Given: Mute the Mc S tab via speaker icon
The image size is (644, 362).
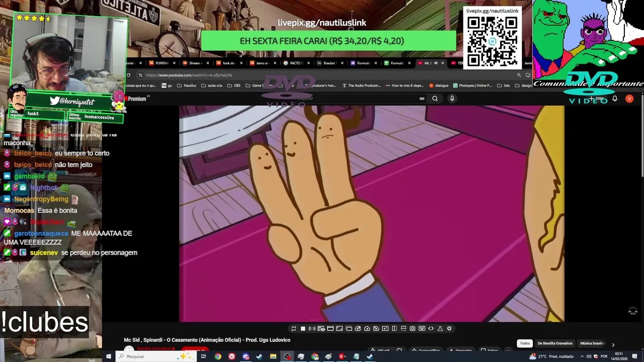Looking at the screenshot, I should 436,63.
